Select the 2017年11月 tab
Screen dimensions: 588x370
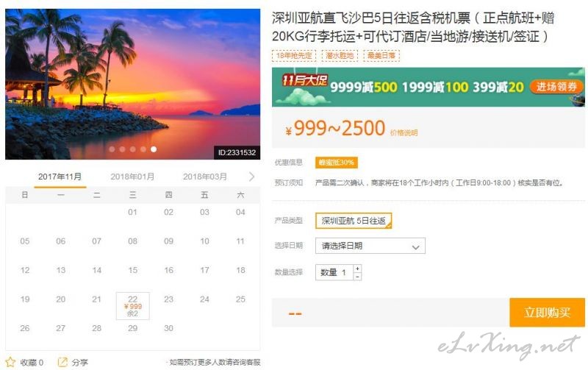(60, 177)
